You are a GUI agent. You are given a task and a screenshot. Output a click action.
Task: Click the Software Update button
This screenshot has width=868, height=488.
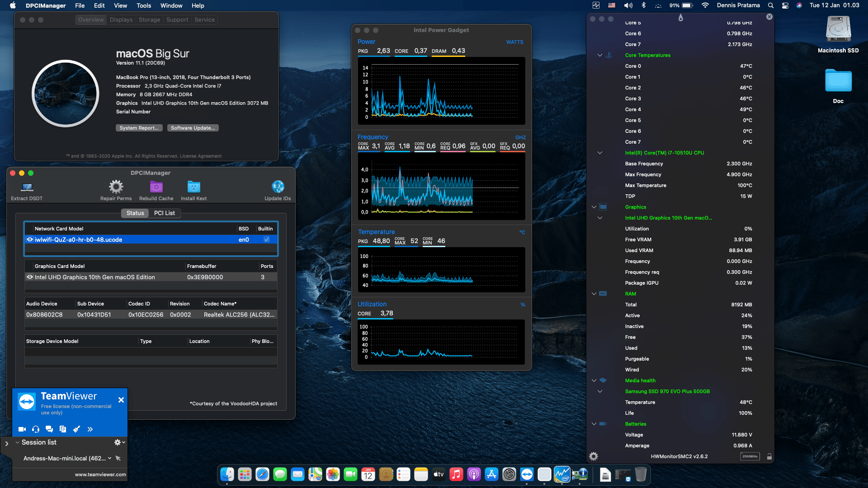[x=193, y=128]
